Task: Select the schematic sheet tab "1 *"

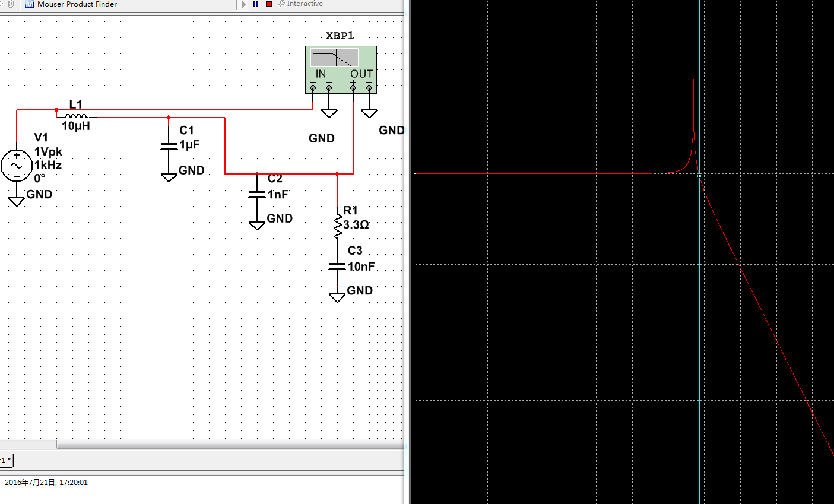Action: 6,461
